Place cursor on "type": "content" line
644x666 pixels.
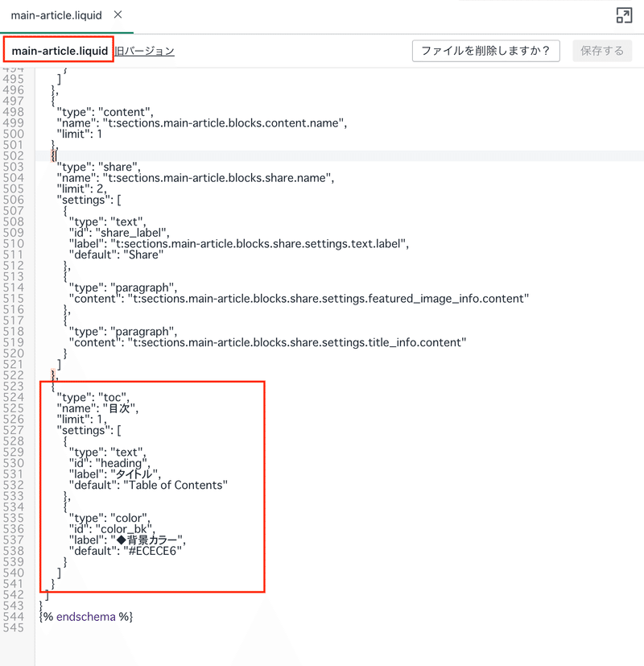coord(105,112)
